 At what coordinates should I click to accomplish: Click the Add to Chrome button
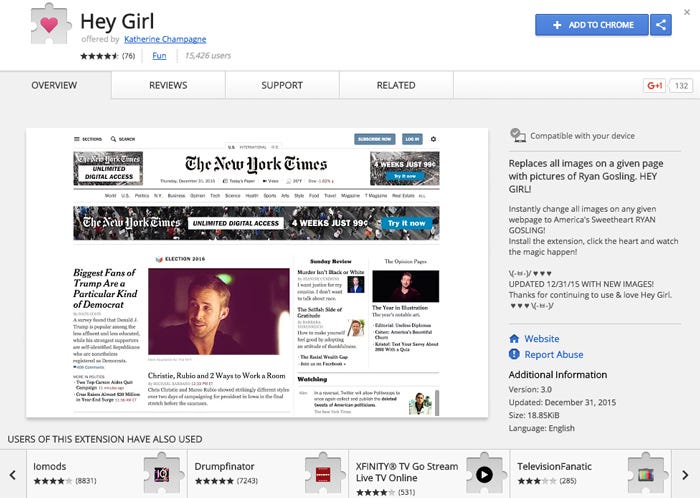point(592,25)
